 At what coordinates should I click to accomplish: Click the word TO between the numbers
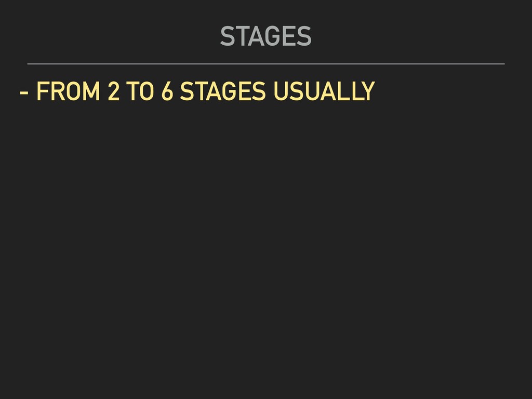click(x=140, y=91)
